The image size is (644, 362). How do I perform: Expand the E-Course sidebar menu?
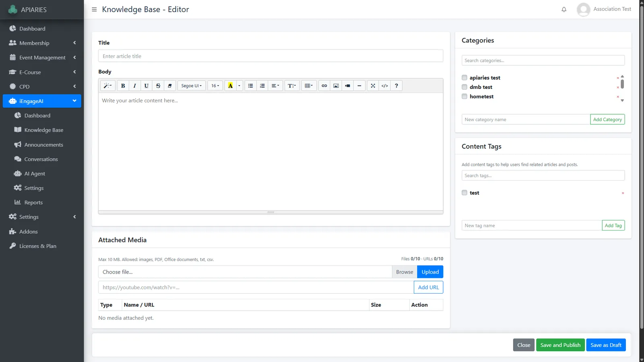click(42, 72)
